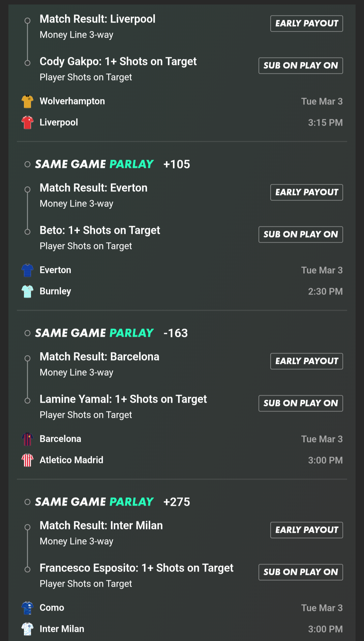Open the Match Result: Barcelona leg
Image resolution: width=364 pixels, height=641 pixels.
click(x=99, y=357)
